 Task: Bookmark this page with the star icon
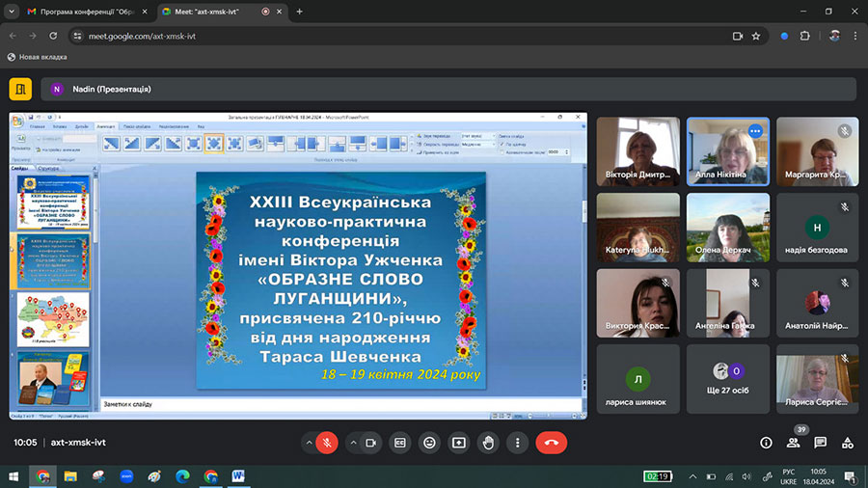756,36
